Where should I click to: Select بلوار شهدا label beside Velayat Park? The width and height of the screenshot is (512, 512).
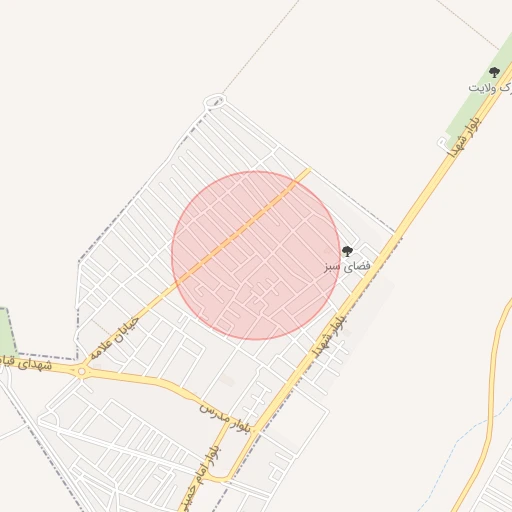click(465, 137)
